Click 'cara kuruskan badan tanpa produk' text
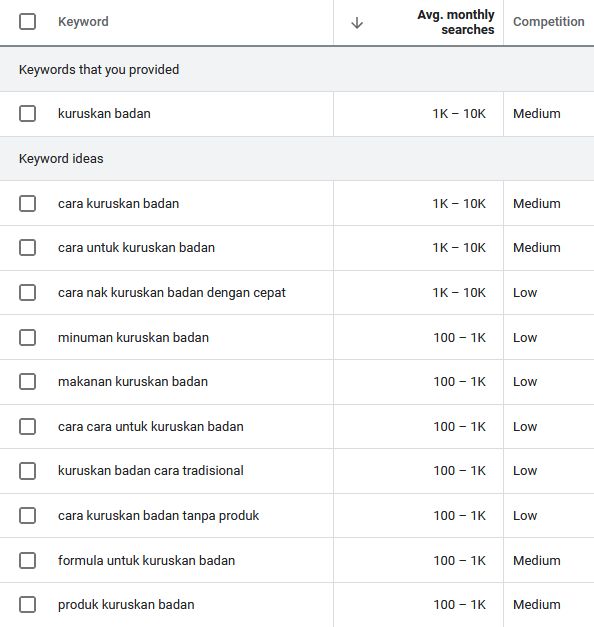Image resolution: width=594 pixels, height=627 pixels. pos(158,516)
